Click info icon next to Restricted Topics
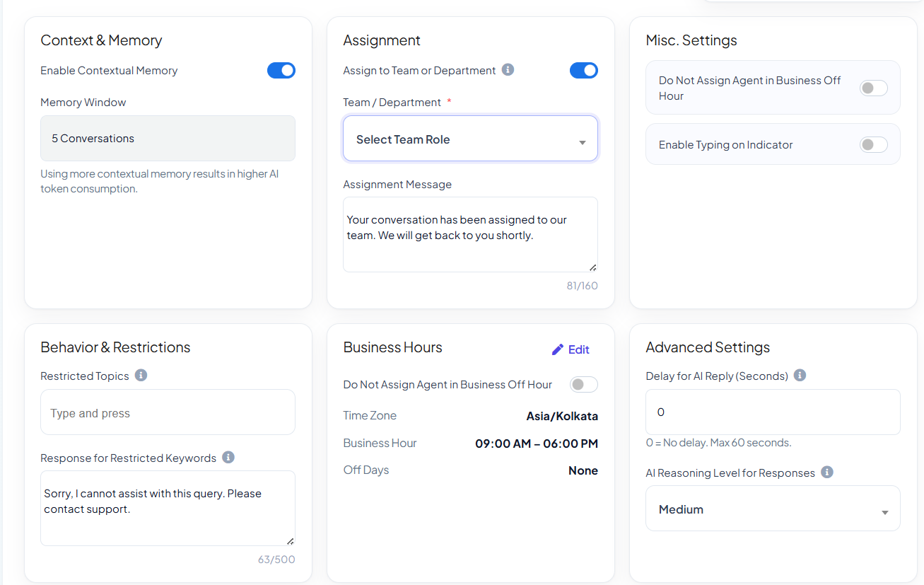Image resolution: width=924 pixels, height=585 pixels. click(141, 375)
